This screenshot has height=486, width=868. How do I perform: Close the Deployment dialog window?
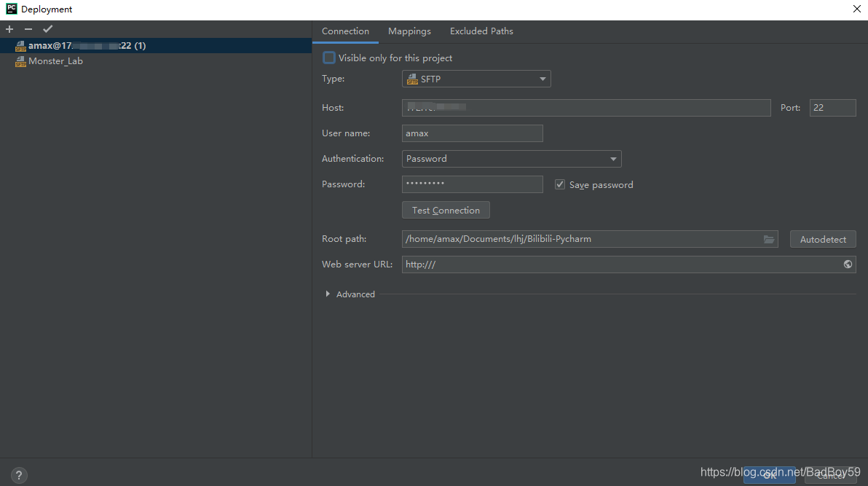click(856, 9)
